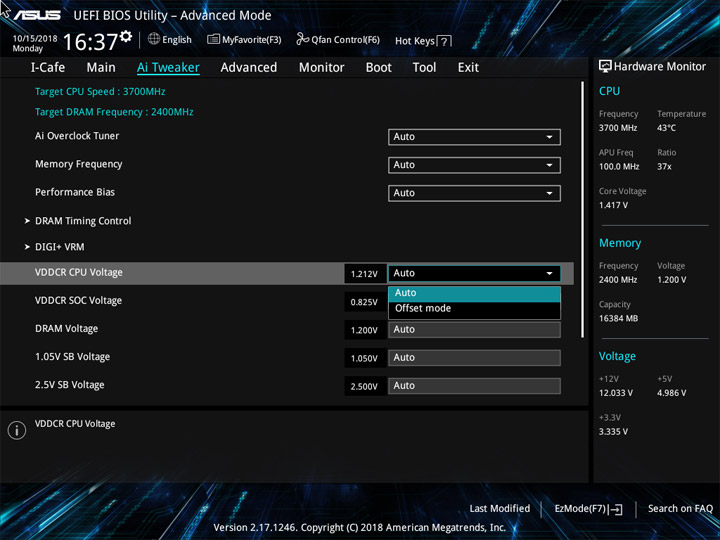Collapse the VDDCR CPU Voltage dropdown
The width and height of the screenshot is (720, 540).
(474, 273)
